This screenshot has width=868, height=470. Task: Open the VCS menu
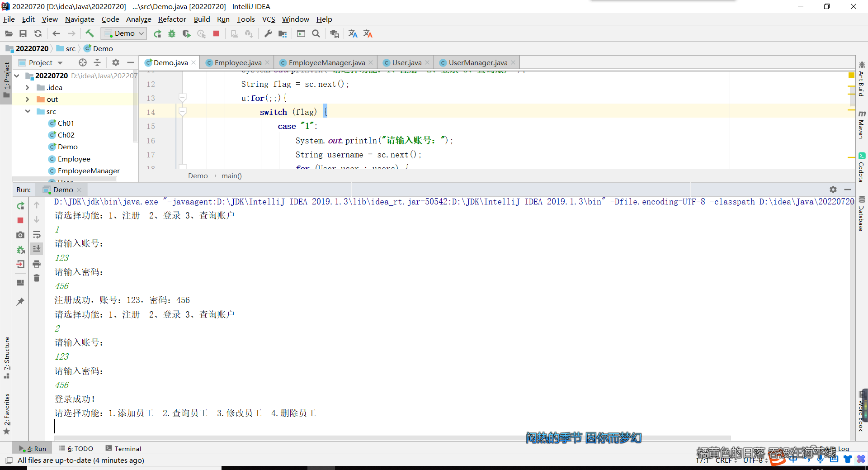[269, 19]
